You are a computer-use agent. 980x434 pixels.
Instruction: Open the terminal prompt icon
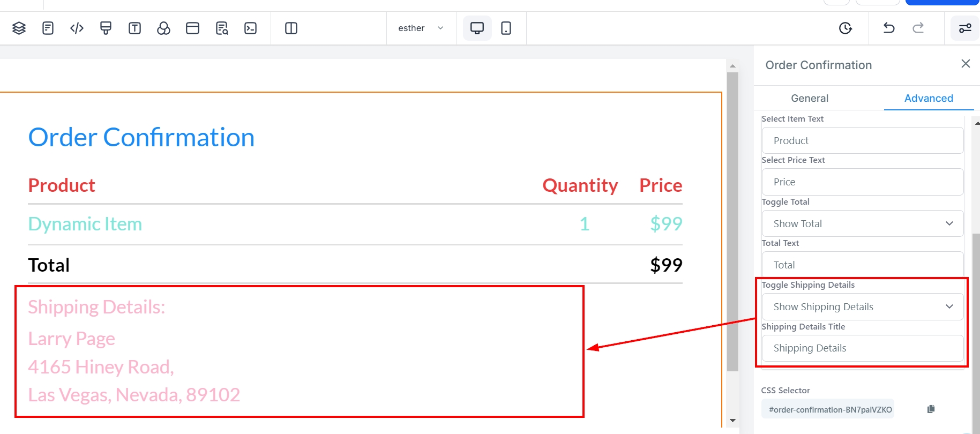(251, 28)
